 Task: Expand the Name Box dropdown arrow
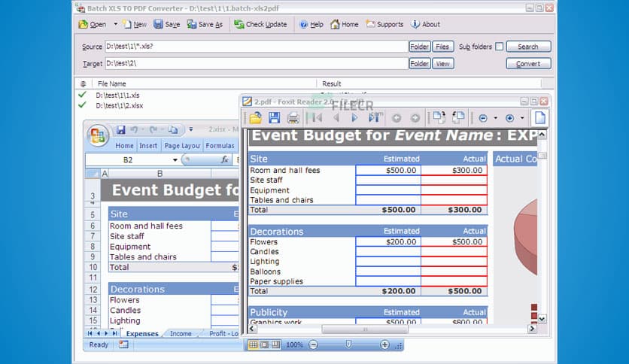click(175, 160)
